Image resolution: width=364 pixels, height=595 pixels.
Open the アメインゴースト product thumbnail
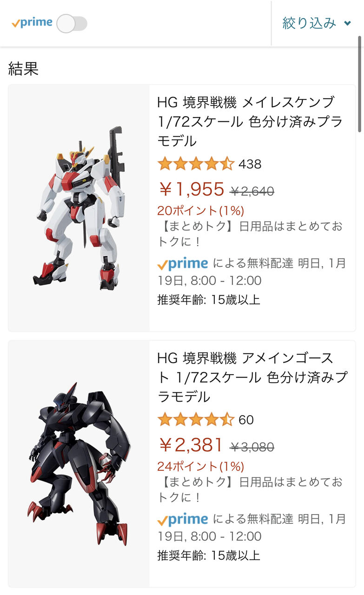click(x=79, y=463)
